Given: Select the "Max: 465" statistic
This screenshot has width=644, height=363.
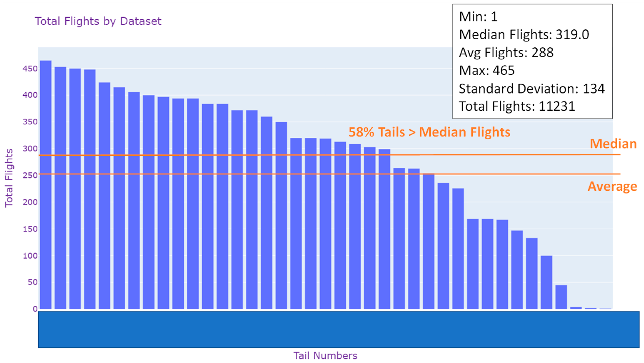Looking at the screenshot, I should (487, 70).
